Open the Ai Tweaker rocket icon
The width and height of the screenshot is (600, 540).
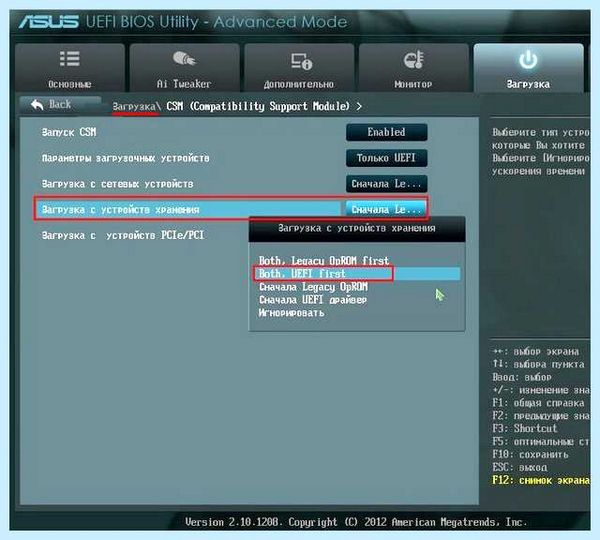[184, 59]
